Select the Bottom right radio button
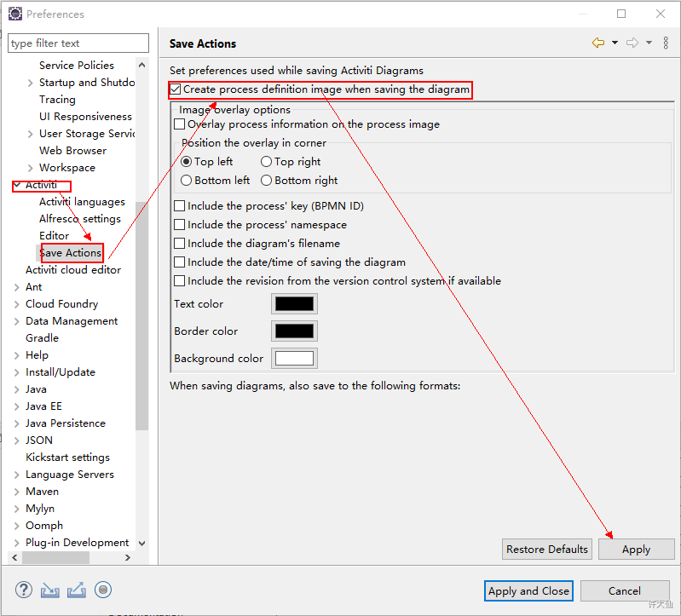The height and width of the screenshot is (616, 681). pyautogui.click(x=266, y=180)
